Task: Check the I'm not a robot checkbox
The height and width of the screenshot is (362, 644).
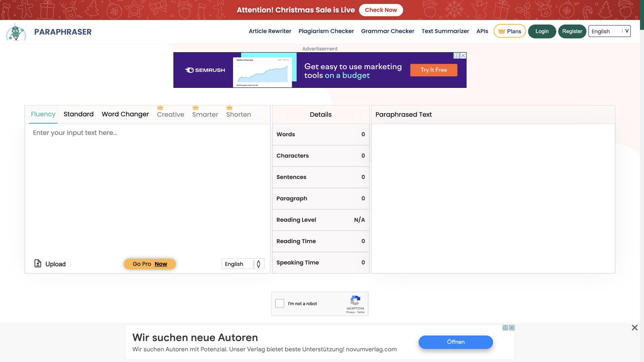Action: (280, 303)
